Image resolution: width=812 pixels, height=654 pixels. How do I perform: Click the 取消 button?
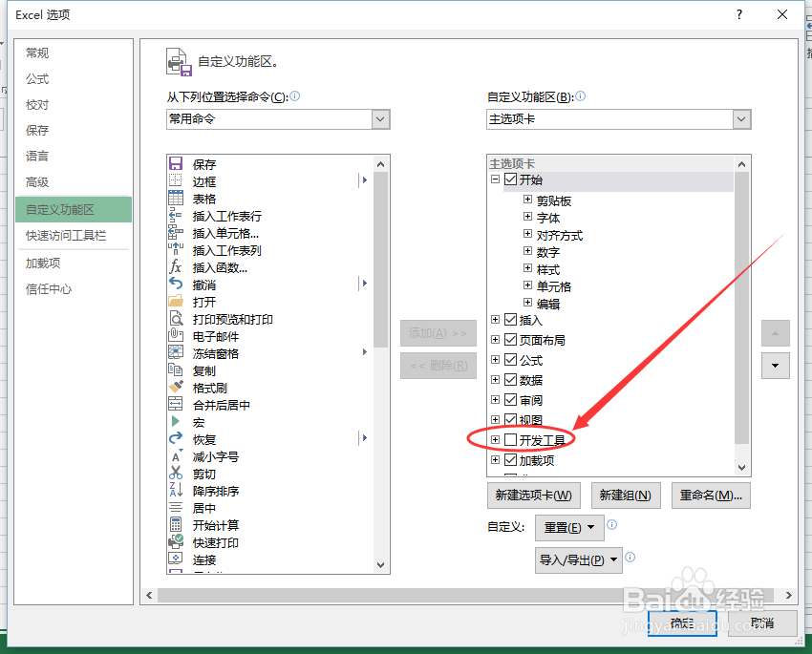pyautogui.click(x=762, y=622)
